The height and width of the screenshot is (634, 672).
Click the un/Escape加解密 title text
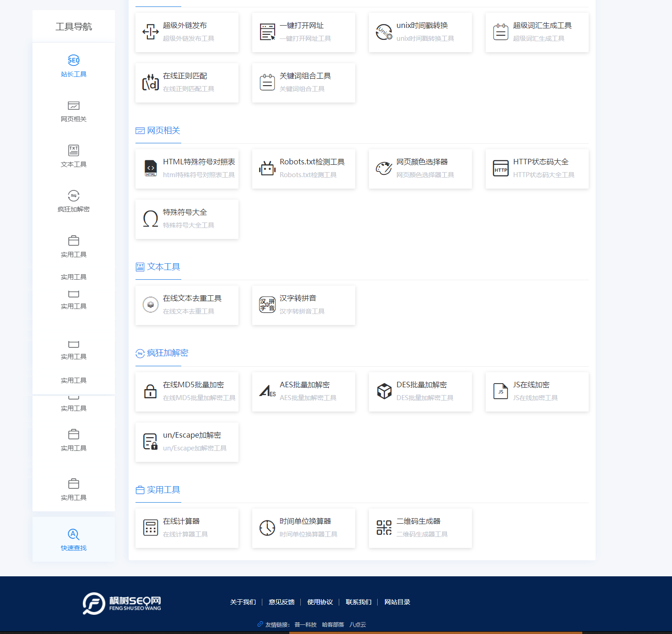pos(192,435)
